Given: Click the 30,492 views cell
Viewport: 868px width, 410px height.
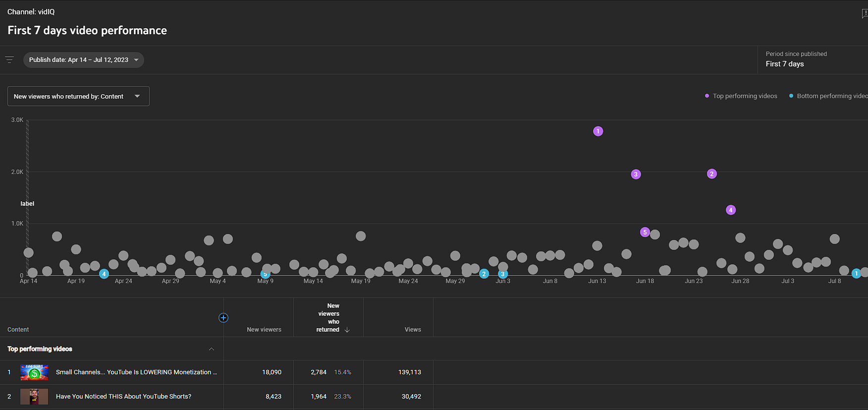Looking at the screenshot, I should [411, 397].
